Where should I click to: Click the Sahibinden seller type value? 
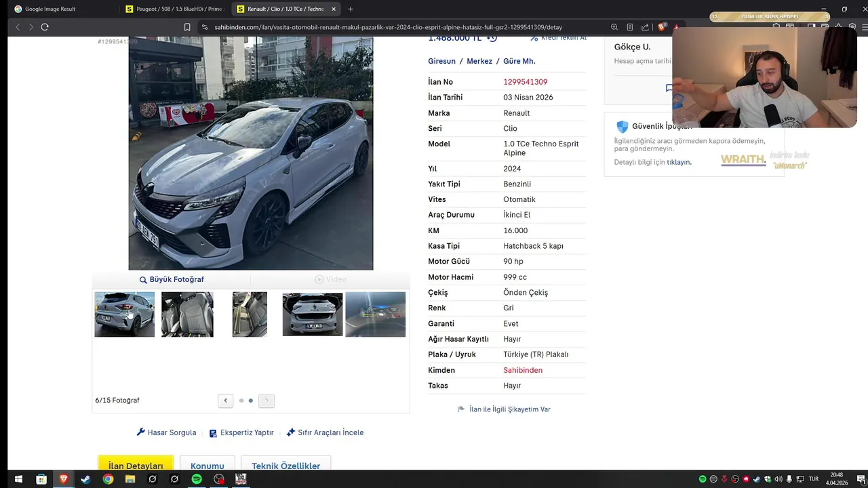(x=523, y=370)
